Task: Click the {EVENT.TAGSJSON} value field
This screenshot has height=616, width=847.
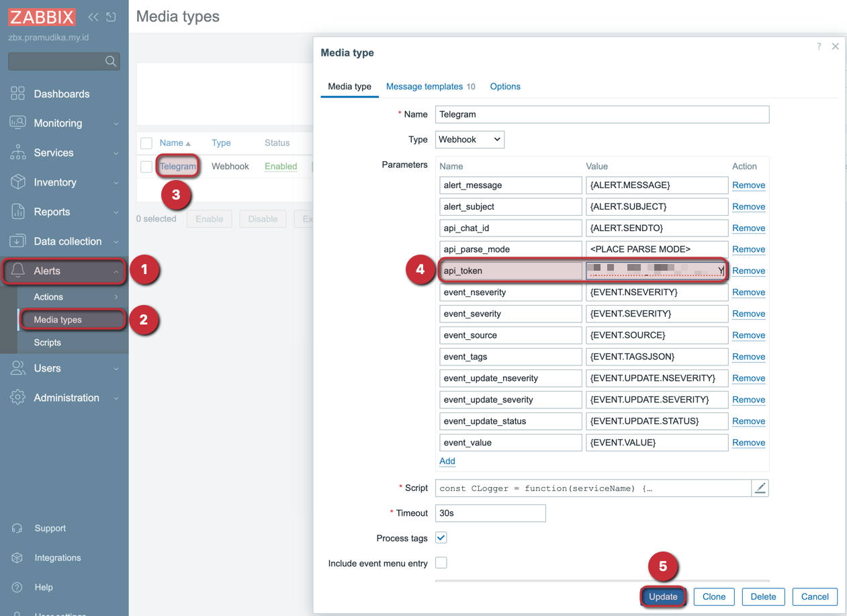Action: pyautogui.click(x=657, y=357)
